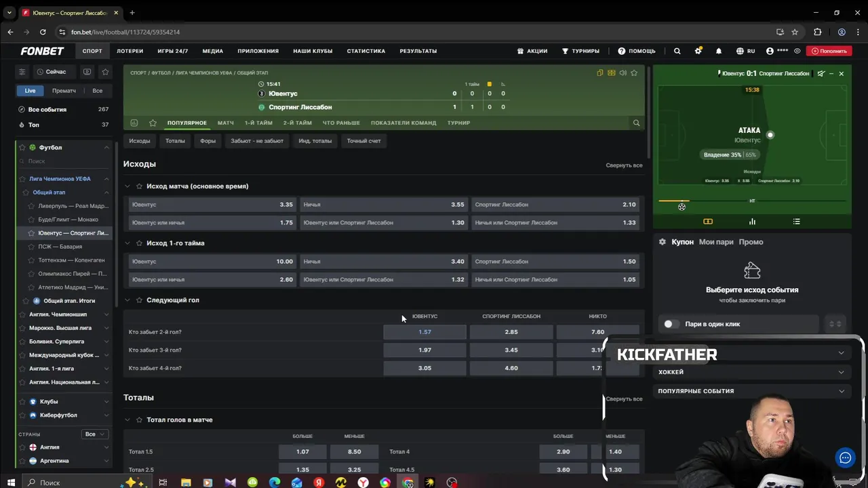Click the match statistics chart icon
868x488 pixels.
point(134,123)
